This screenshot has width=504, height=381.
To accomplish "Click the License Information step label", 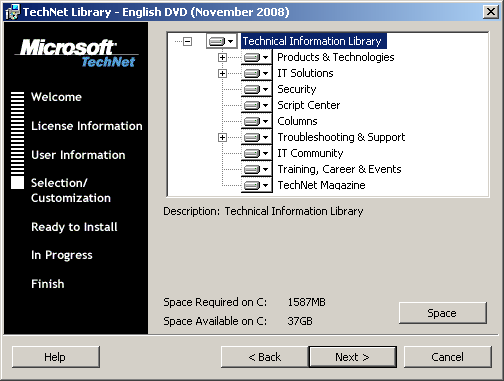I will pyautogui.click(x=87, y=126).
